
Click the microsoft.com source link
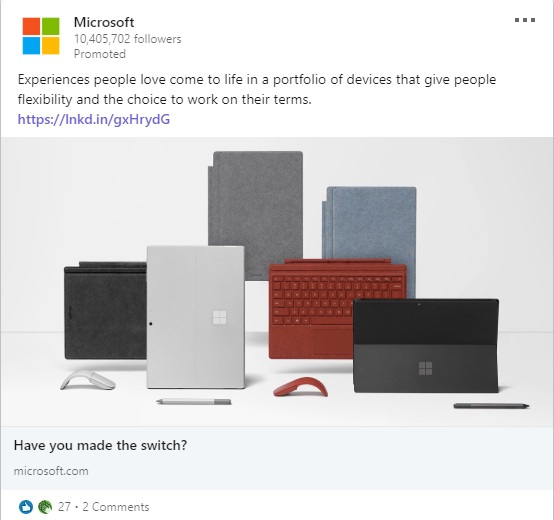pyautogui.click(x=51, y=471)
